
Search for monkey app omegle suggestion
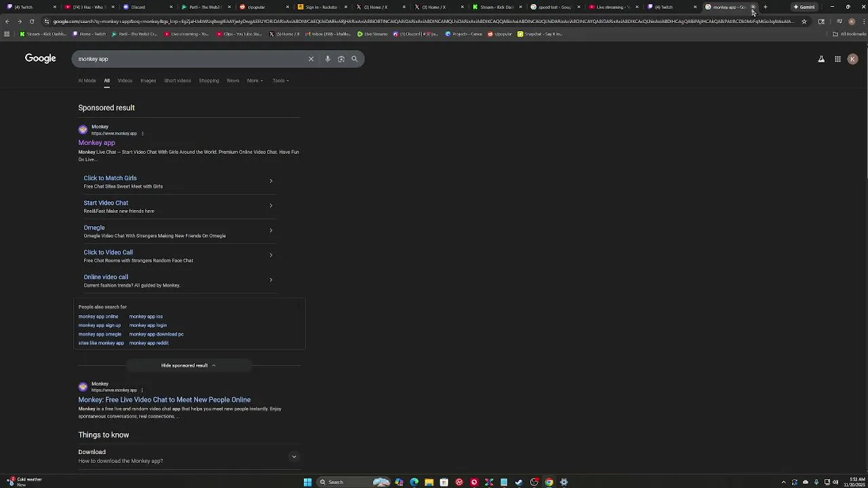tap(100, 334)
